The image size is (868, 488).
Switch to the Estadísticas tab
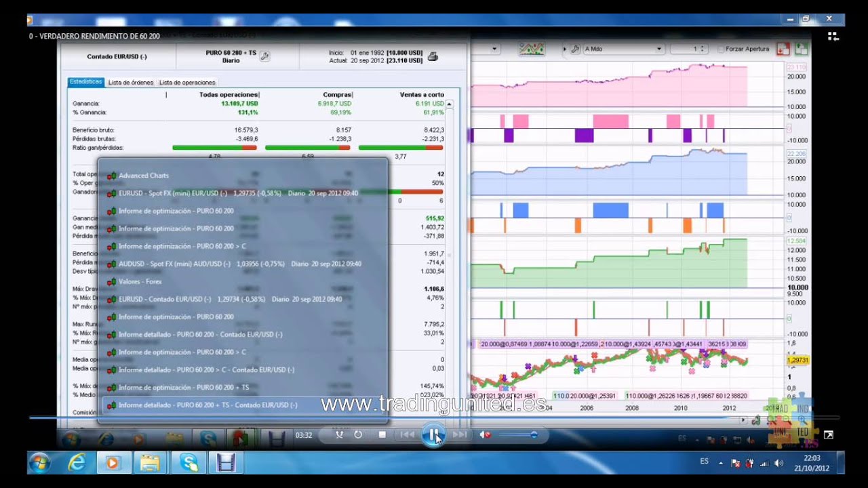click(86, 82)
